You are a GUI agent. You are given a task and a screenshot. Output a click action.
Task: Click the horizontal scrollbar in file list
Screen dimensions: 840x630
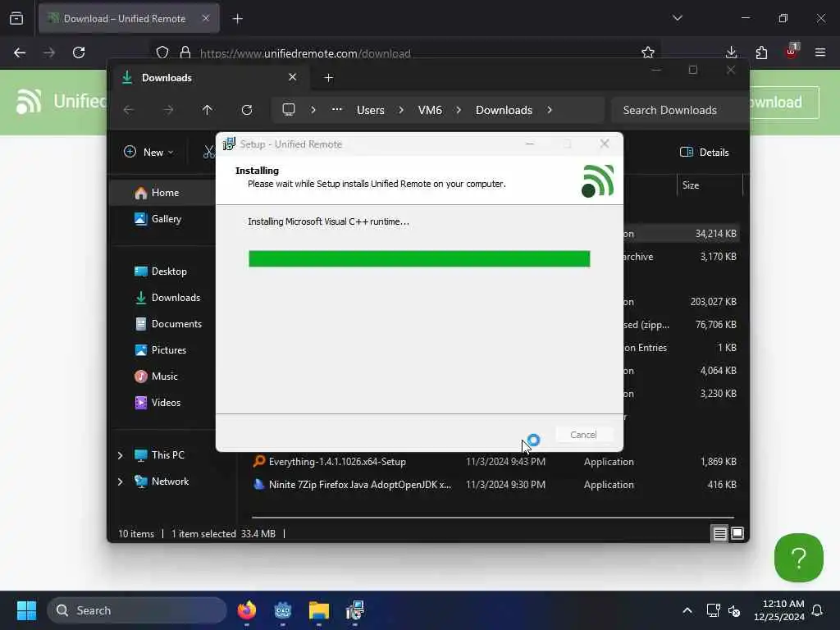(493, 518)
